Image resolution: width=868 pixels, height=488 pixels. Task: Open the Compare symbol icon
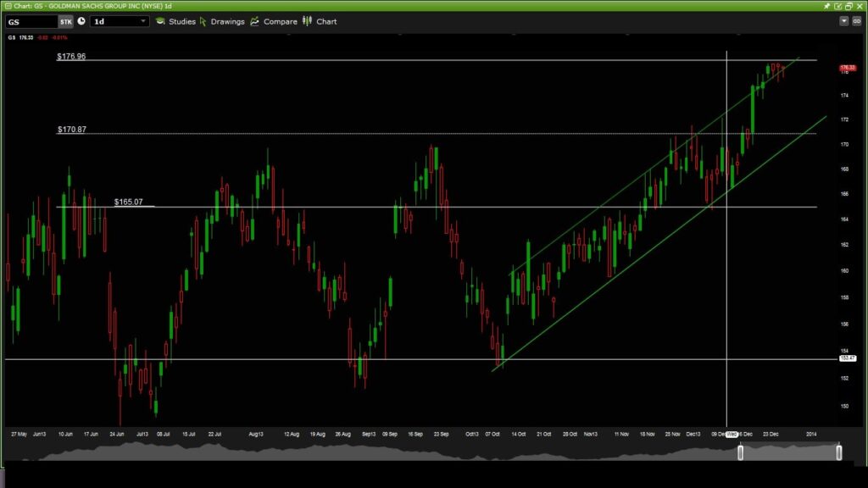tap(254, 21)
